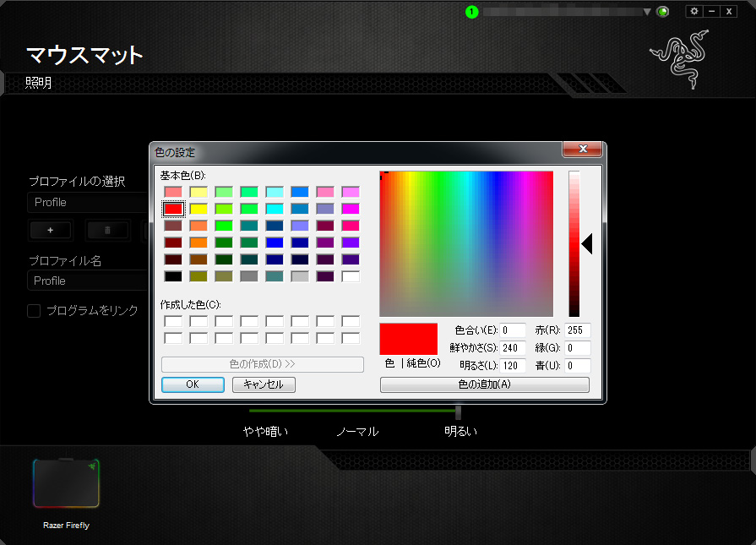Image resolution: width=756 pixels, height=545 pixels.
Task: Click inside the hue-saturation spectrum field
Action: (x=466, y=243)
